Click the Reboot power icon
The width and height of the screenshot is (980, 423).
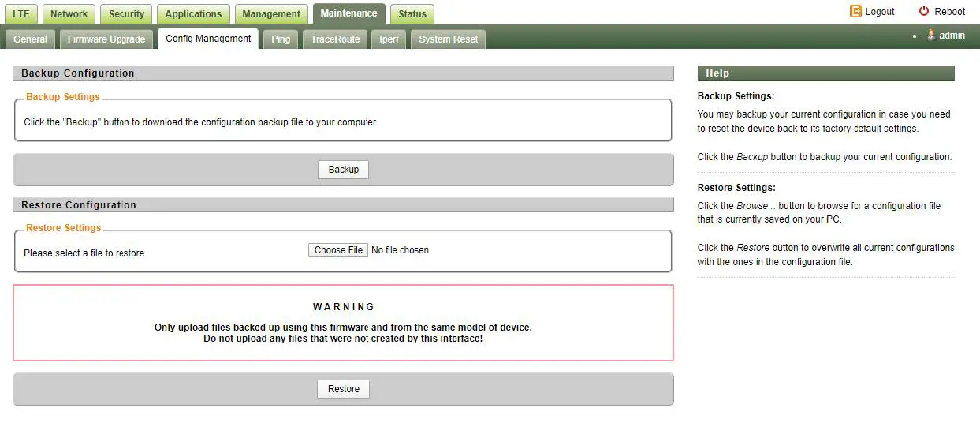[924, 11]
